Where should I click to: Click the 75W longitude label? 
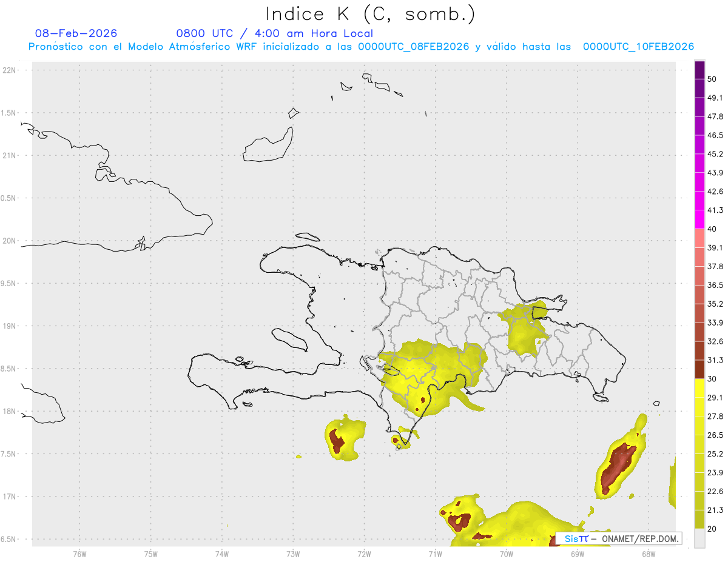[x=151, y=554]
